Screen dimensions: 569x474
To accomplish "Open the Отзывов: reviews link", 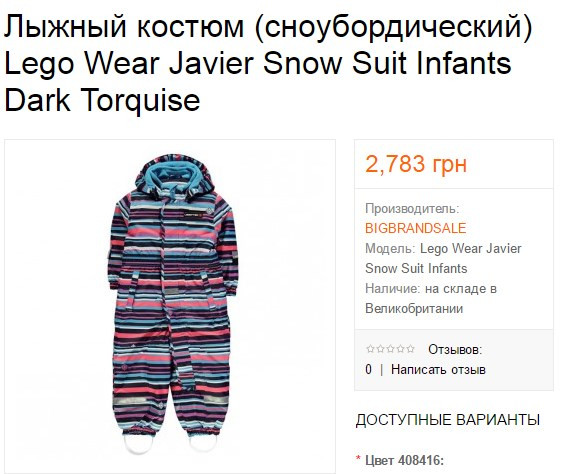I will pos(455,350).
